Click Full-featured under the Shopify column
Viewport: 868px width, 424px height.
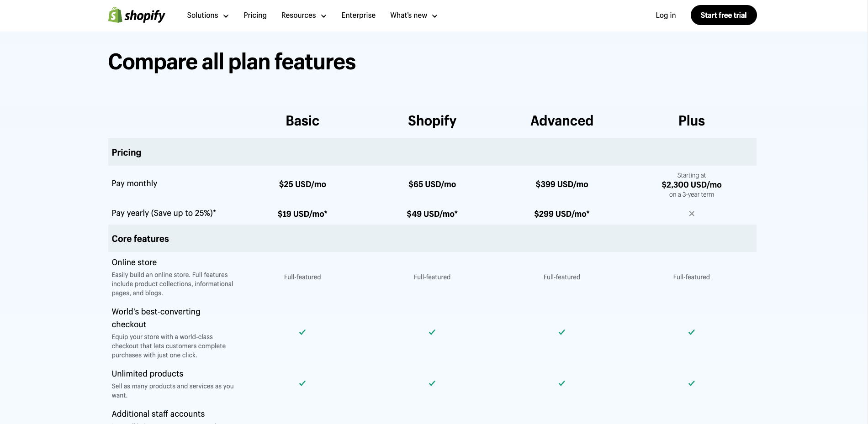point(432,277)
